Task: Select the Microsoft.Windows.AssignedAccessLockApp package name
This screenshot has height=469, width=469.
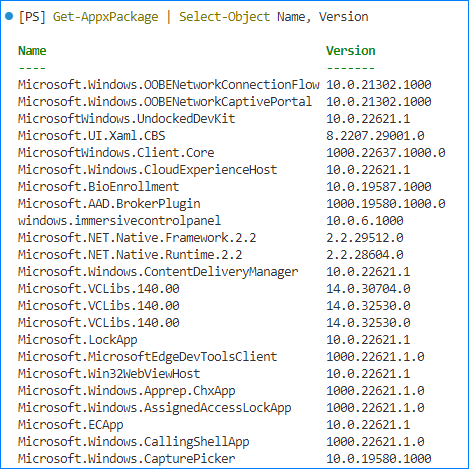Action: (155, 408)
